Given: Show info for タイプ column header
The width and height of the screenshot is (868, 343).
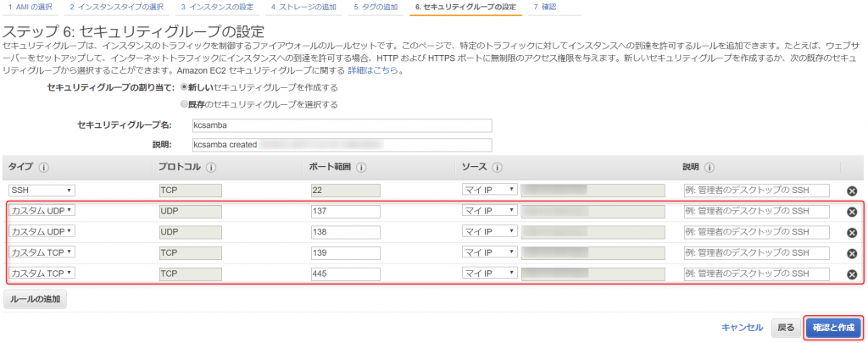Looking at the screenshot, I should (x=44, y=167).
